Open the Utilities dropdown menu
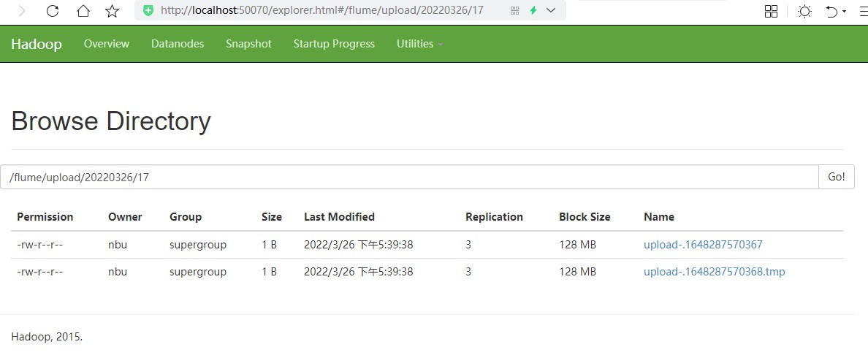Screen dimensions: 868x358 pos(420,44)
